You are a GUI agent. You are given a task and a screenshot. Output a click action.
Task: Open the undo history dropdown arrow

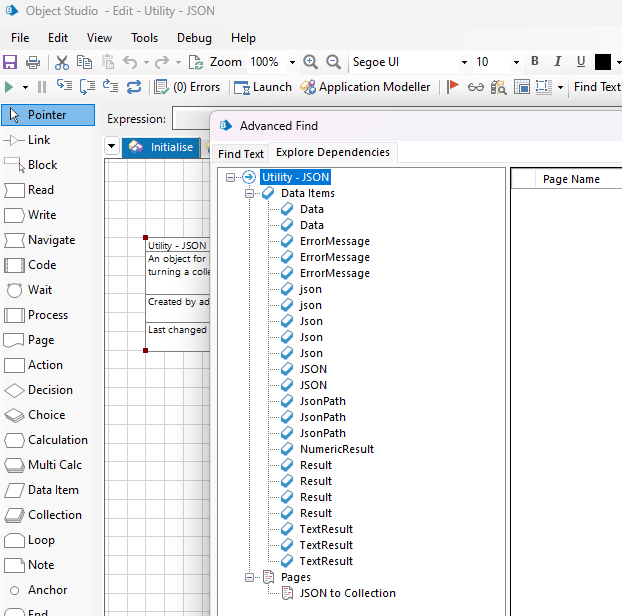146,62
